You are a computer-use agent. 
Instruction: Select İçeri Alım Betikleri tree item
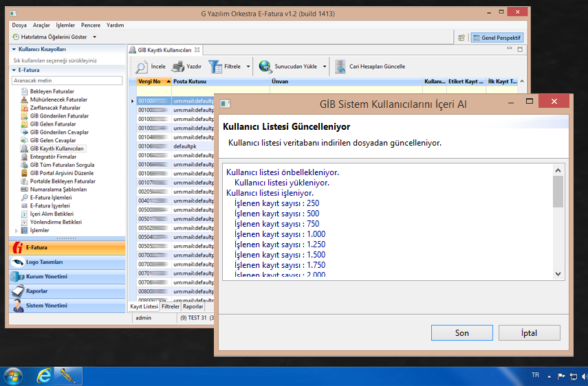point(52,214)
